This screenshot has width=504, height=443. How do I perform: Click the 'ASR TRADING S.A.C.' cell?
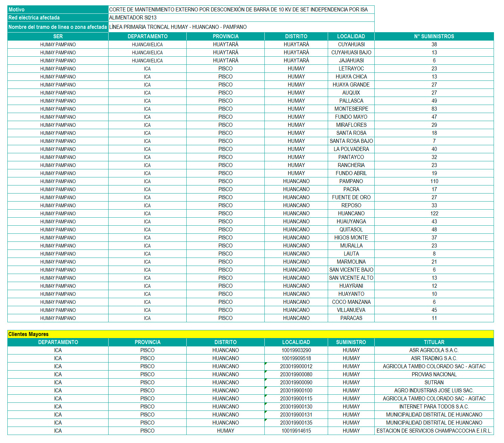pyautogui.click(x=434, y=358)
